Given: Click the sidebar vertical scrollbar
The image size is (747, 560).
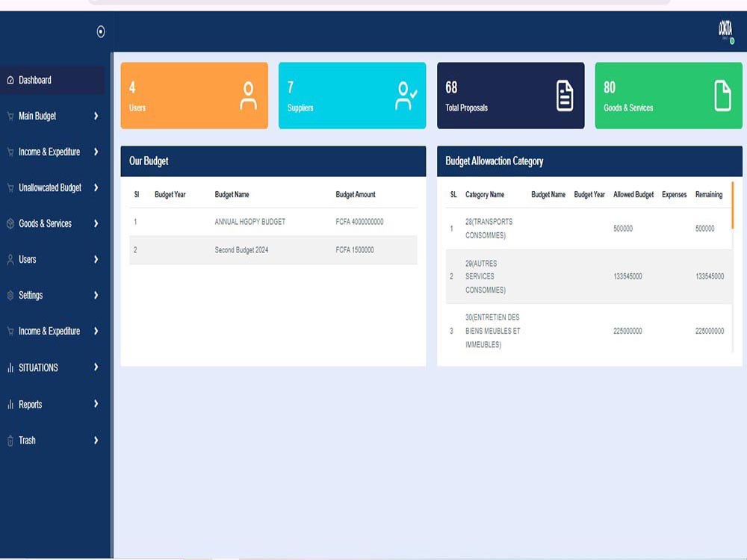Looking at the screenshot, I should [111, 305].
